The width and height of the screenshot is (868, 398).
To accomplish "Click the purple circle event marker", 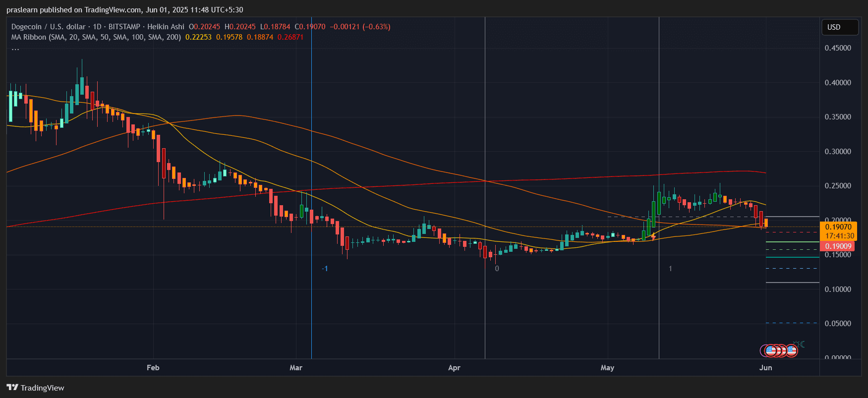I will (x=764, y=351).
